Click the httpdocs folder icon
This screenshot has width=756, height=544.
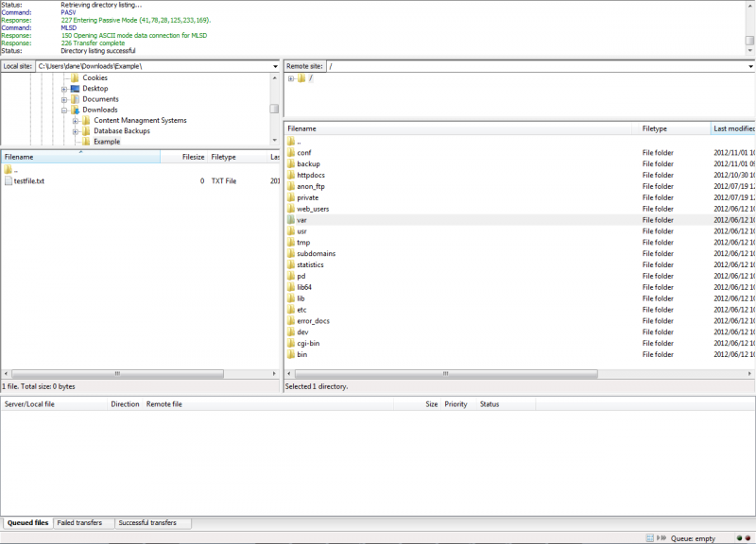(x=291, y=175)
